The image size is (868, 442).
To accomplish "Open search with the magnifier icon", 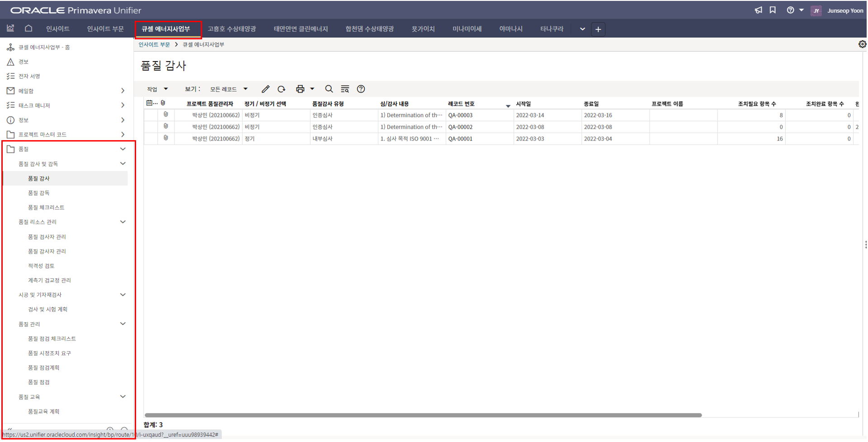I will (329, 89).
